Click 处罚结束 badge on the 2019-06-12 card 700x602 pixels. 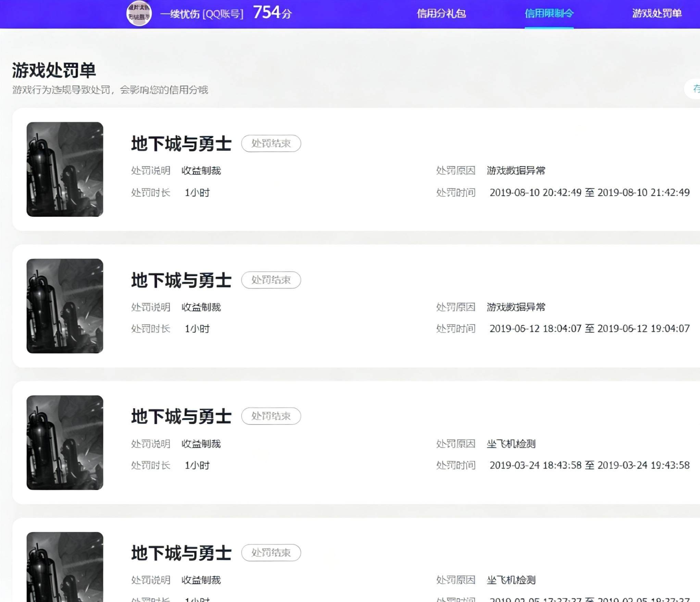[x=271, y=280]
